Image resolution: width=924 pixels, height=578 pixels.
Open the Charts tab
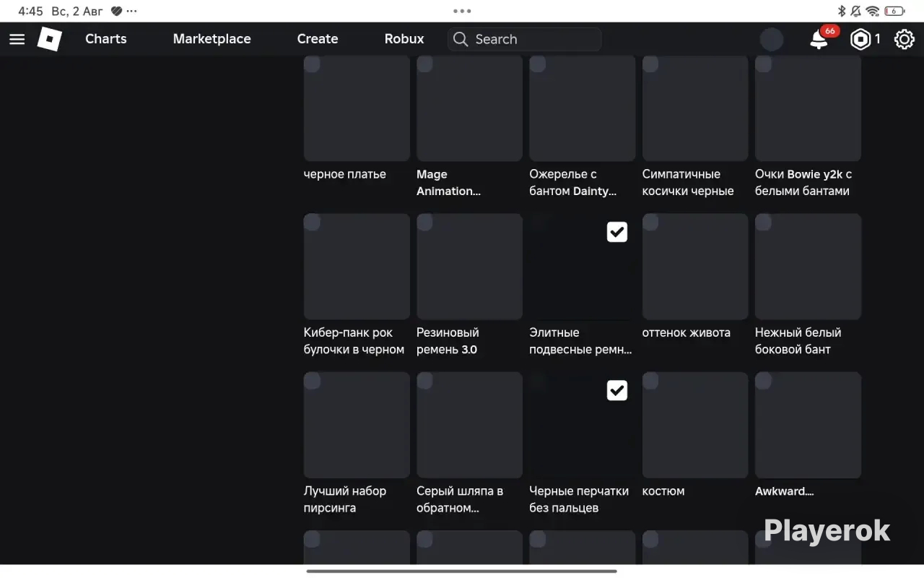pyautogui.click(x=106, y=39)
